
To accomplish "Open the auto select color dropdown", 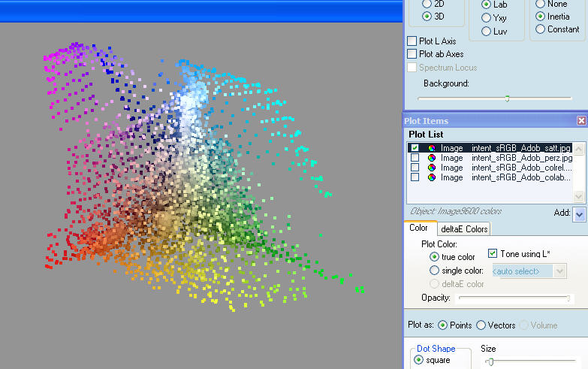I will pyautogui.click(x=559, y=271).
